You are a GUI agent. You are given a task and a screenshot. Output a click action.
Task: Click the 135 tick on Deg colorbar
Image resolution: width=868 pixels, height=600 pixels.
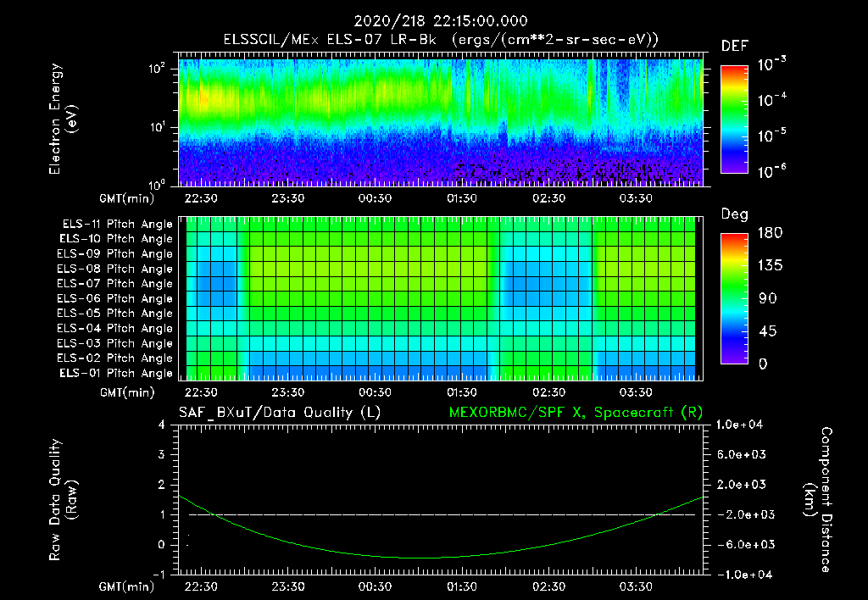(771, 266)
